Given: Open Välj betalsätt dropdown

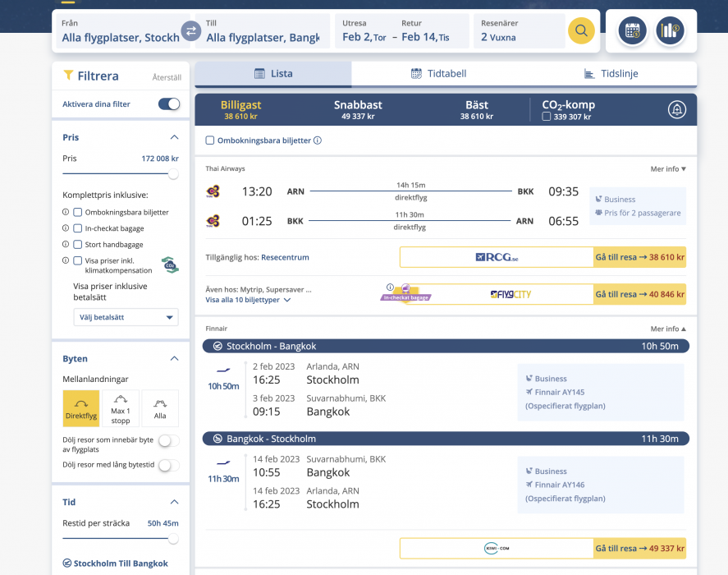Looking at the screenshot, I should 126,317.
